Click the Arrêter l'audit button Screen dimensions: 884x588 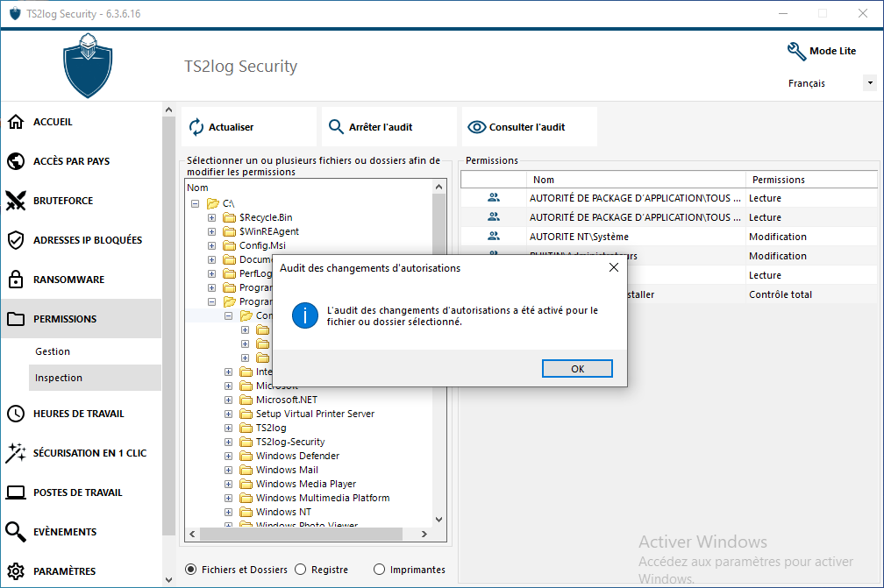coord(389,127)
